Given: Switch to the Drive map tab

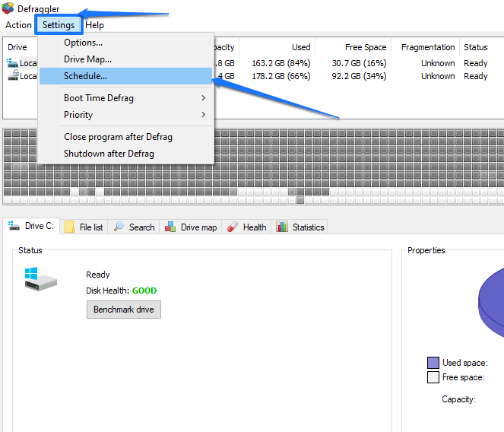Looking at the screenshot, I should 191,227.
